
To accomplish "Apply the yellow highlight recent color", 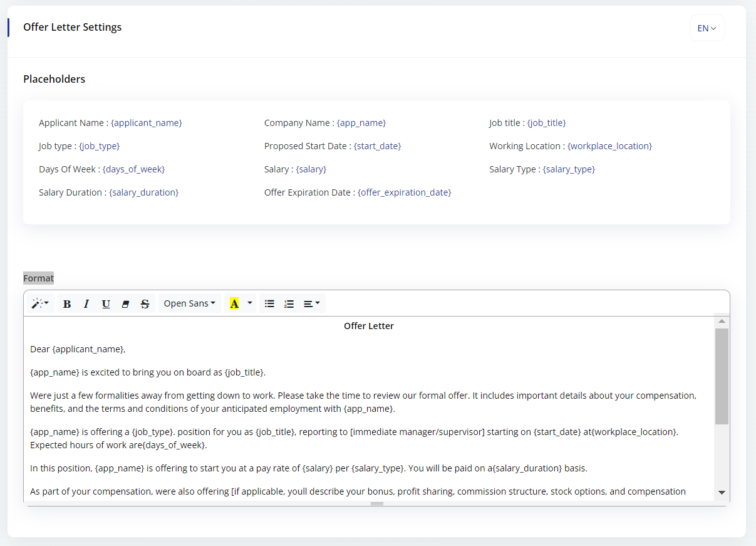I will [x=234, y=303].
